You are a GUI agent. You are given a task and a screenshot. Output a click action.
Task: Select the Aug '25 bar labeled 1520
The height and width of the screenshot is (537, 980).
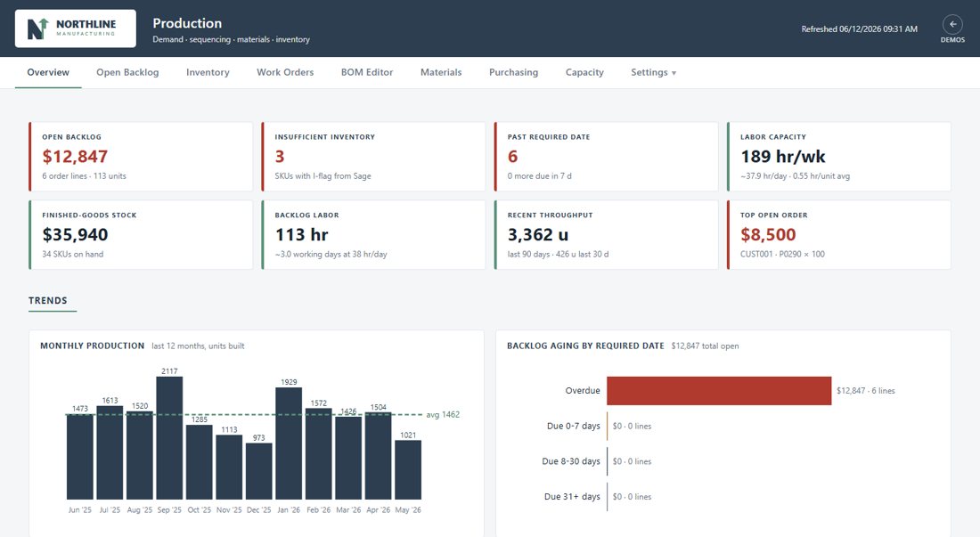(139, 455)
